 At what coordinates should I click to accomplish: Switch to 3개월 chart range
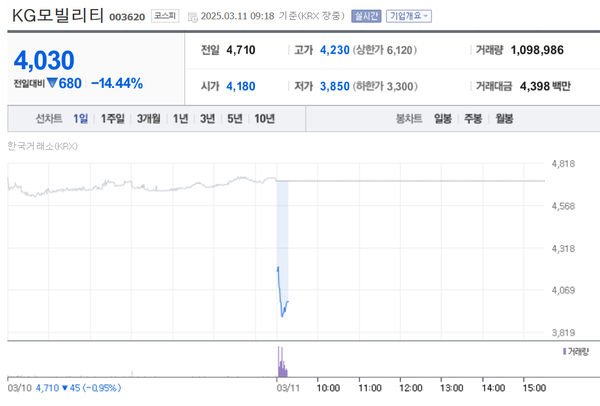click(x=150, y=119)
